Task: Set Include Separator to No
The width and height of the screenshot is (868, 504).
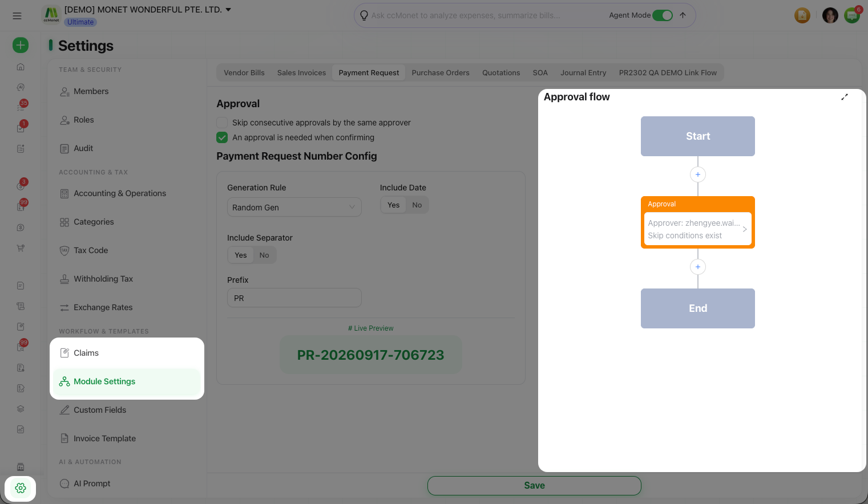Action: pyautogui.click(x=264, y=255)
